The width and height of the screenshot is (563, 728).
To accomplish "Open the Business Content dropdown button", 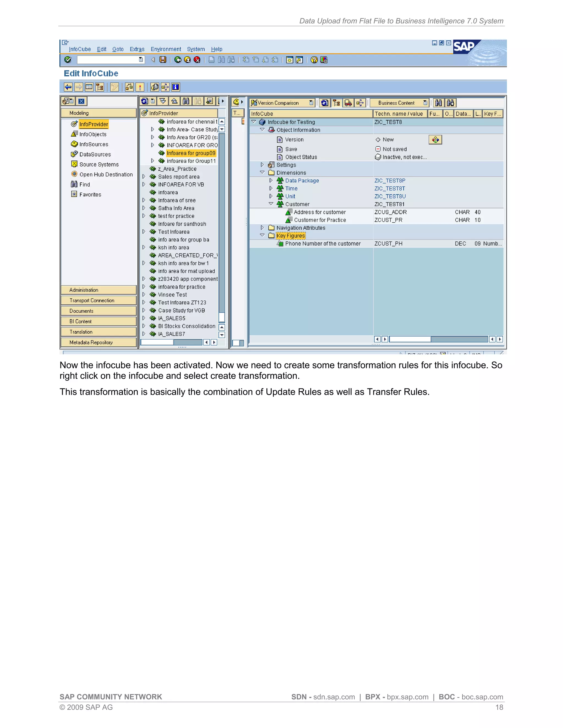I will coord(425,103).
